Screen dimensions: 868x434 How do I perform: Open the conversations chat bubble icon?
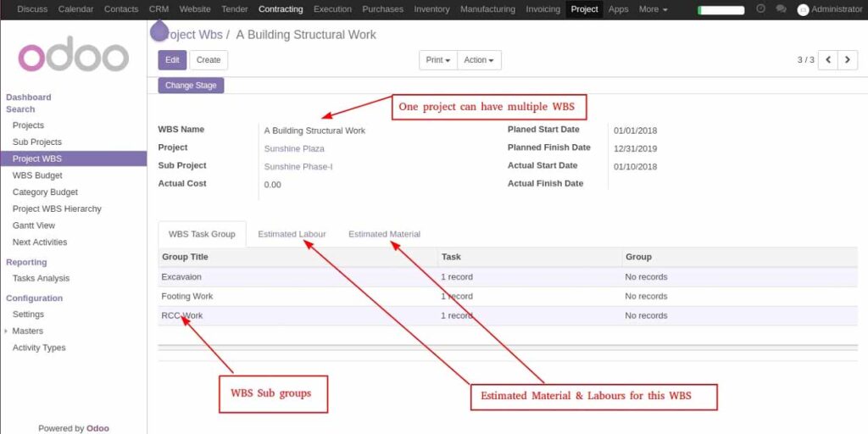coord(780,9)
